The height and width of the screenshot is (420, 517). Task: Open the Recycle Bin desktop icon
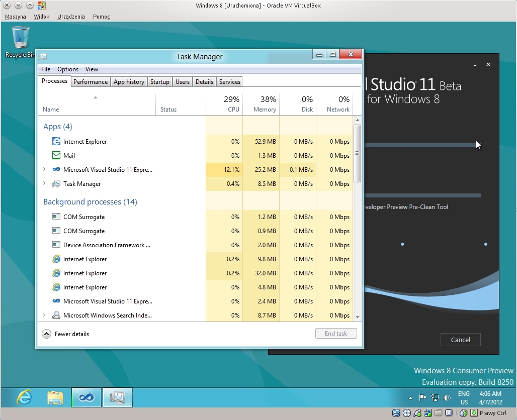tap(21, 43)
